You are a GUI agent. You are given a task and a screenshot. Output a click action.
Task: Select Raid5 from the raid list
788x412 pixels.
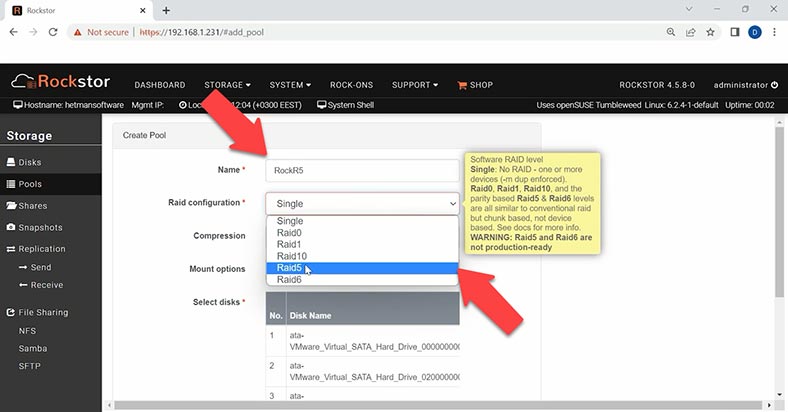tap(362, 268)
